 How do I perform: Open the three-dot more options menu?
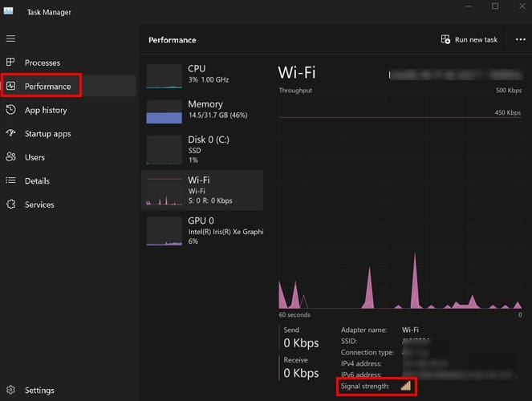(x=521, y=39)
